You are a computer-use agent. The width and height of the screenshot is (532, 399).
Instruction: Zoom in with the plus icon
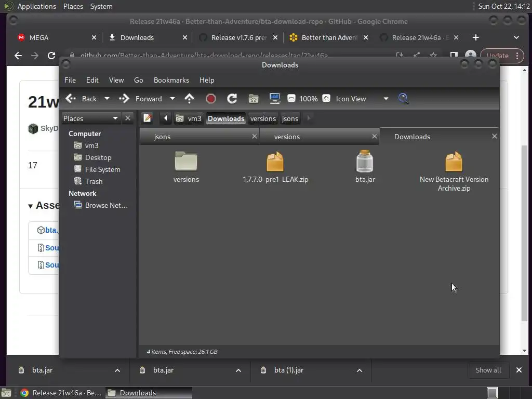326,98
